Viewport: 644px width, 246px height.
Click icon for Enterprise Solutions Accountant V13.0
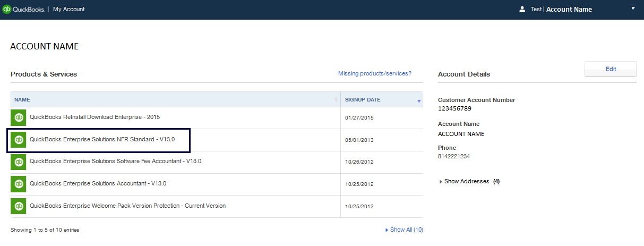click(19, 184)
